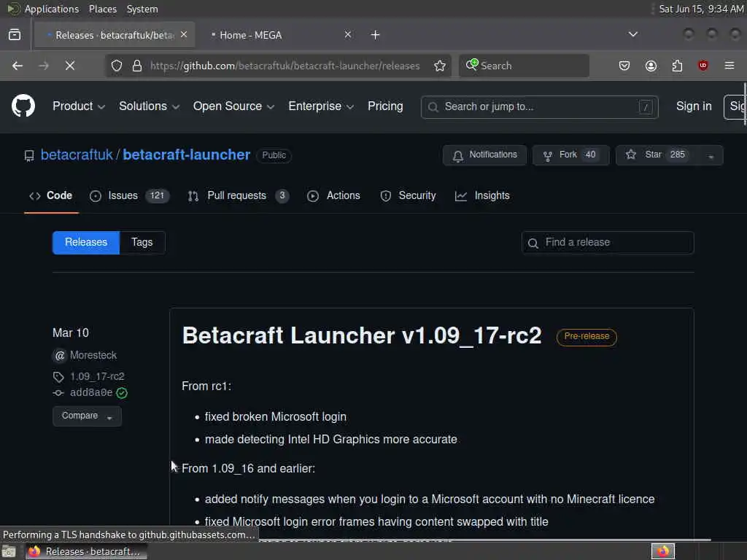Viewport: 747px width, 560px height.
Task: Click the Releases betacraft taskbar window button
Action: coord(87,551)
